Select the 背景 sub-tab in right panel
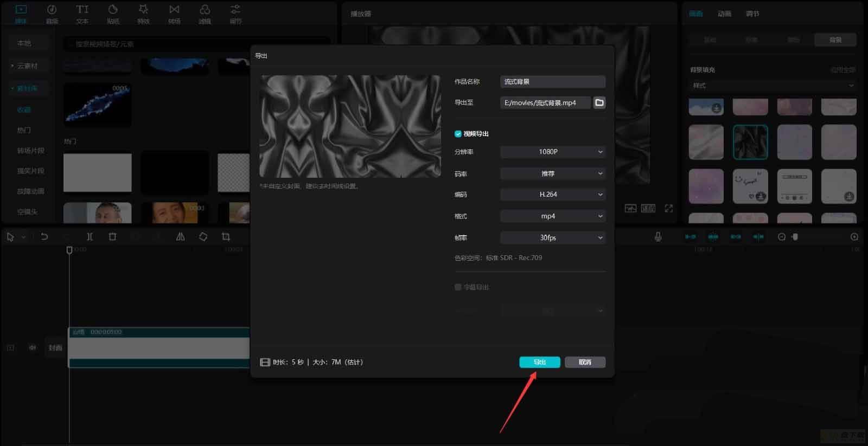 click(x=835, y=40)
